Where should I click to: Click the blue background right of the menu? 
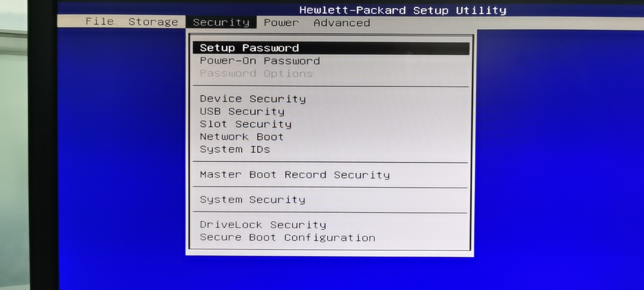click(x=557, y=151)
